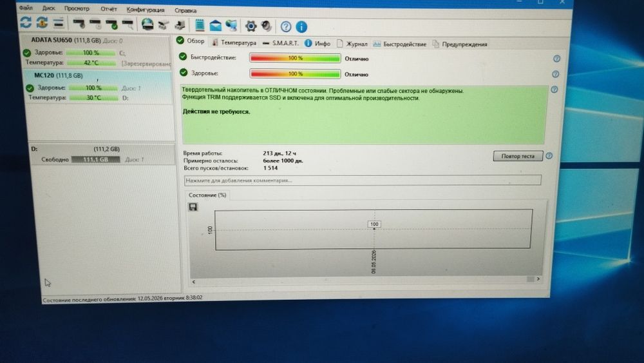Open the Диск menu
The width and height of the screenshot is (644, 363).
pyautogui.click(x=48, y=8)
